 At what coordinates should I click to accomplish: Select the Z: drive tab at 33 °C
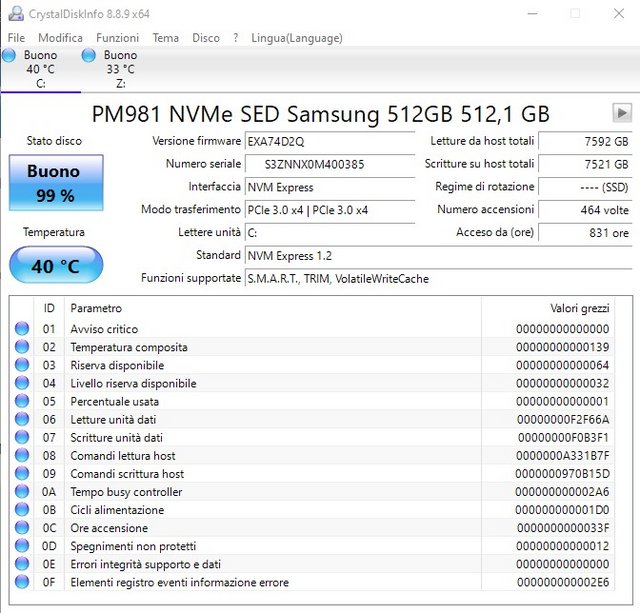tap(120, 69)
